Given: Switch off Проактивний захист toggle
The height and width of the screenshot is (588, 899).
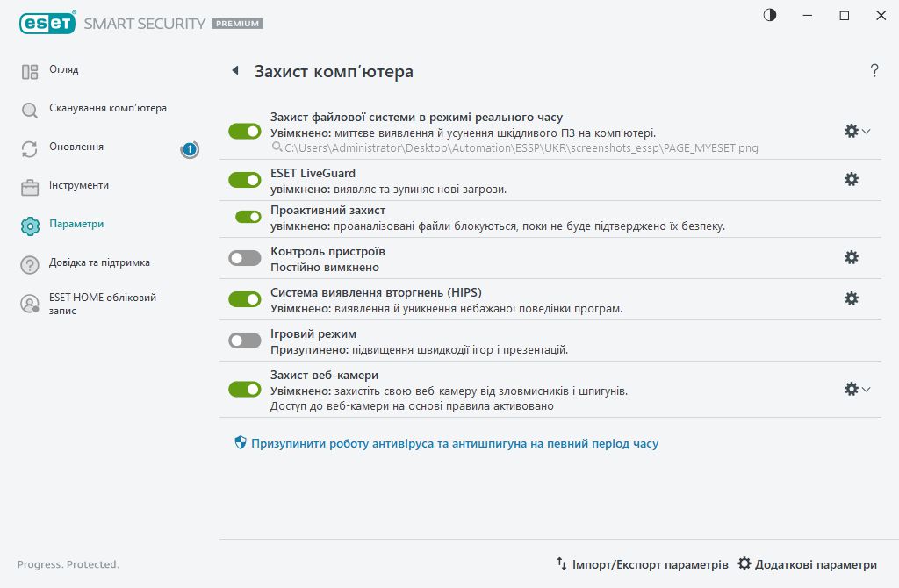Looking at the screenshot, I should point(248,217).
